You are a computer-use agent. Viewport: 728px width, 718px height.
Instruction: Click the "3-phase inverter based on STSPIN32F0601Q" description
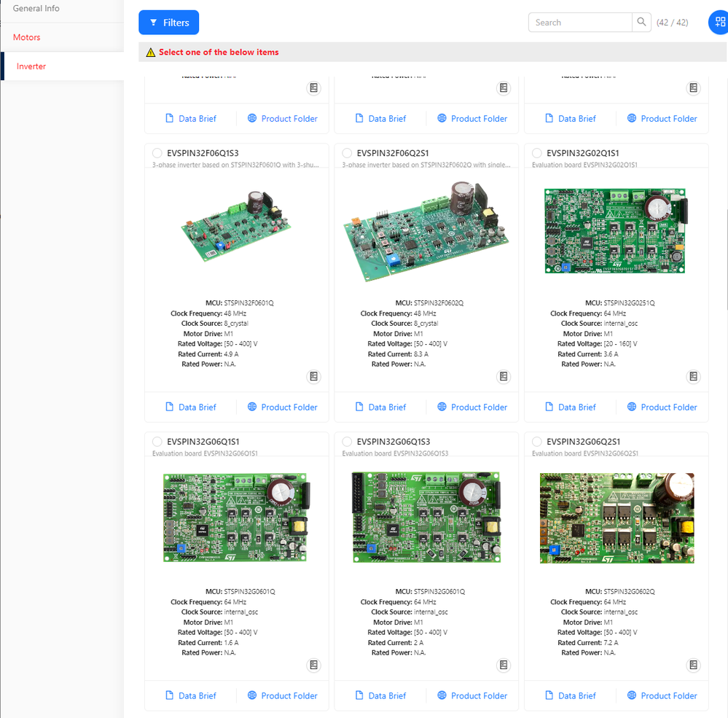[236, 165]
